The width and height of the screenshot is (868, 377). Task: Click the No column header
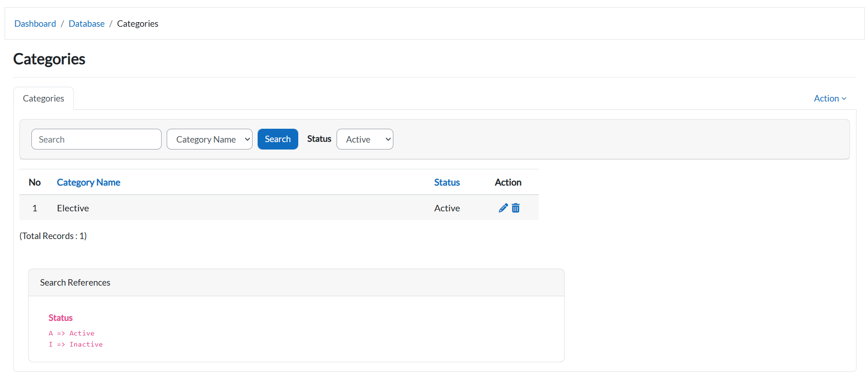(35, 182)
